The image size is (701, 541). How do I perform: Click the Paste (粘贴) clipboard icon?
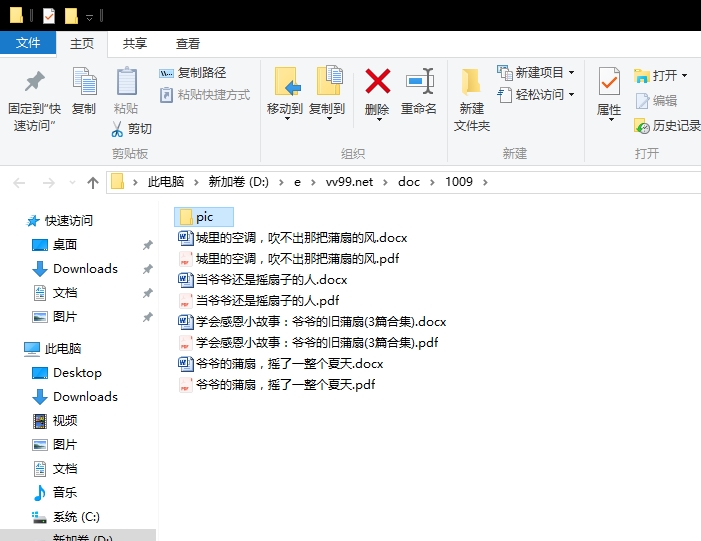tap(126, 81)
